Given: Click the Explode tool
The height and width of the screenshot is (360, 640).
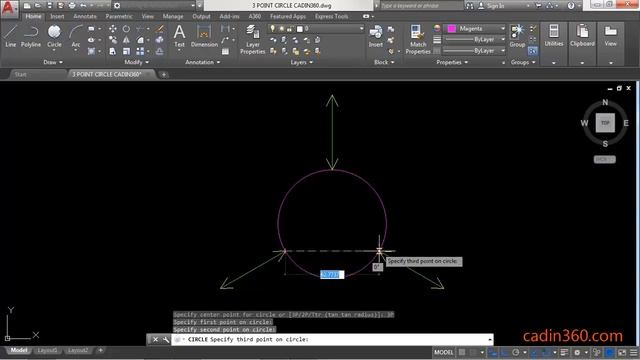Looking at the screenshot, I should pyautogui.click(x=160, y=40).
